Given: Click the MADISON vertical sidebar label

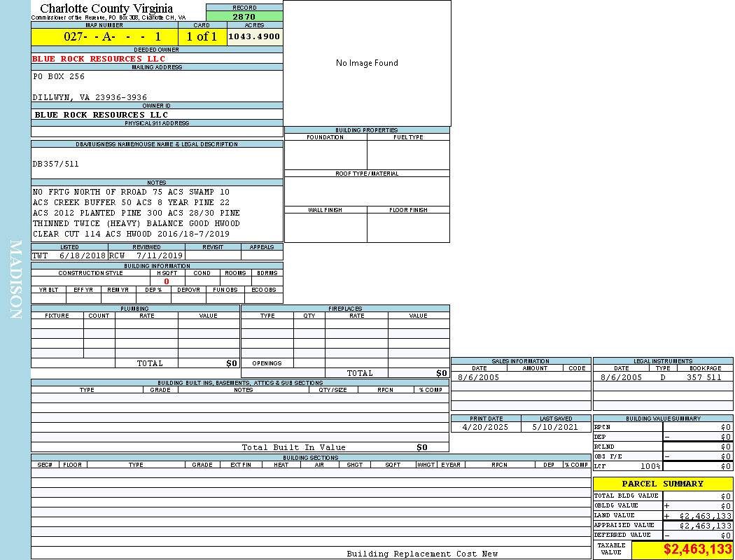Looking at the screenshot, I should point(15,280).
